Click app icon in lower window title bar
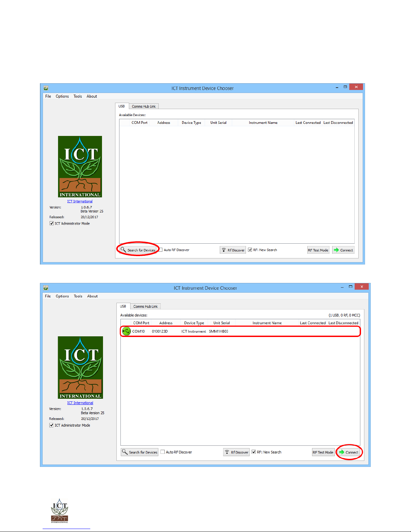Viewport: 411px width, 532px height. pos(46,288)
